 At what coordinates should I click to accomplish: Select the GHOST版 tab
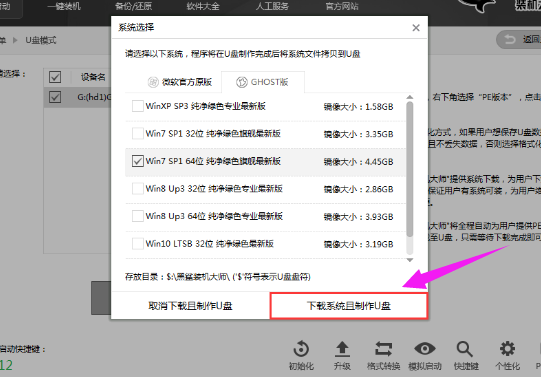pos(263,82)
